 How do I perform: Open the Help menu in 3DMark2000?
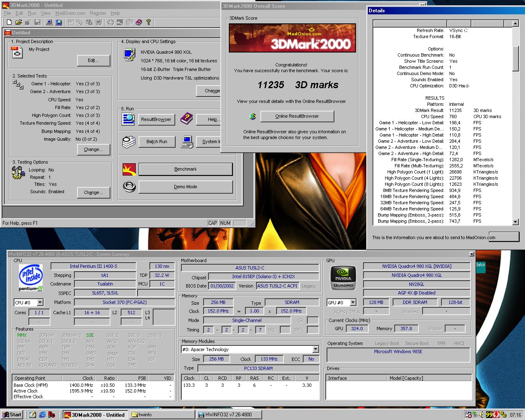tap(115, 13)
